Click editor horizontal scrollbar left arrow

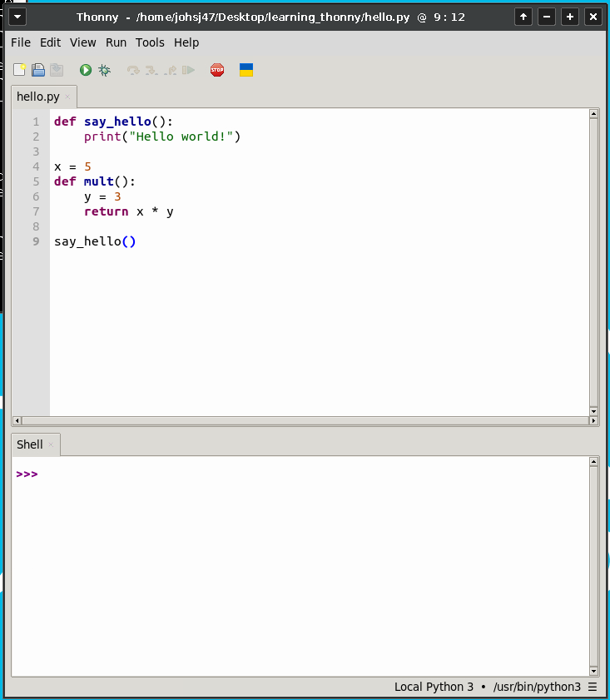[17, 420]
